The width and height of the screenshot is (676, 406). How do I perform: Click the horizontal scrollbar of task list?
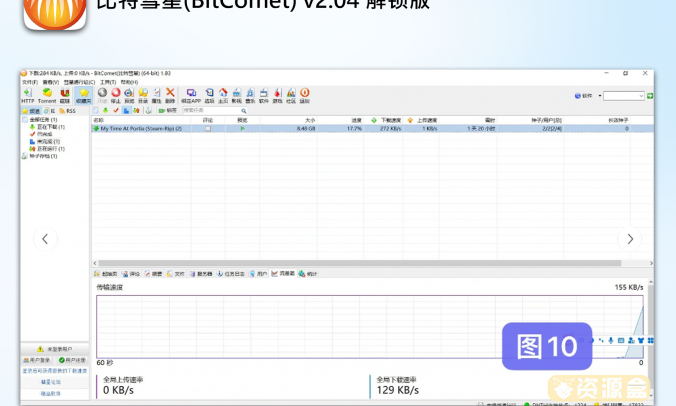[360, 263]
